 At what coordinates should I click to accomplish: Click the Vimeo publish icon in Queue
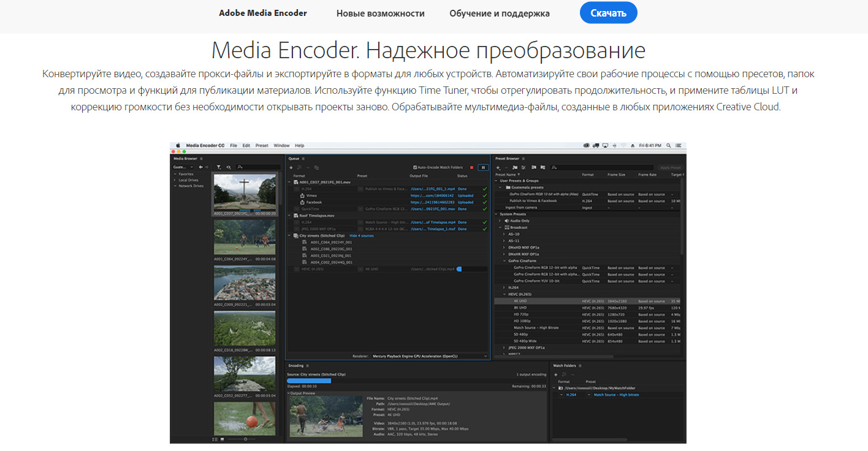(302, 195)
